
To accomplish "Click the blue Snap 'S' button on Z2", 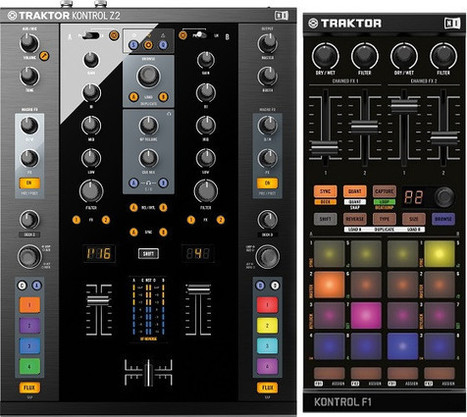I will pos(134,45).
